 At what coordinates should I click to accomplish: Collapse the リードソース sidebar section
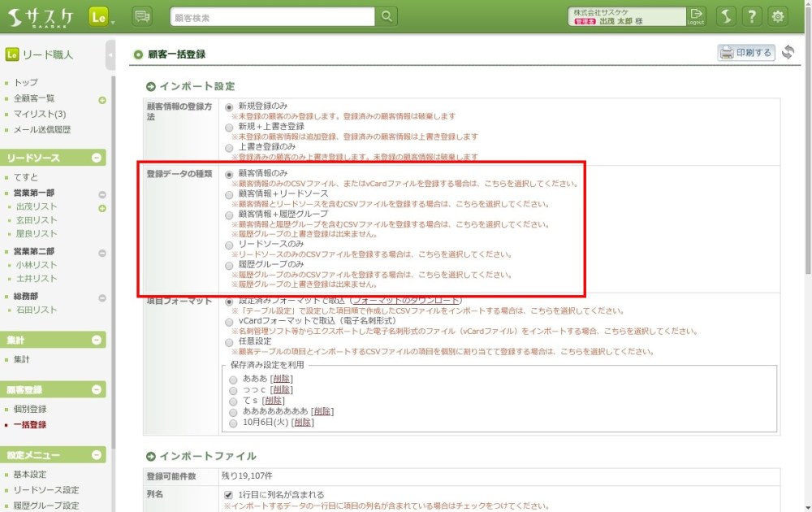(x=97, y=158)
